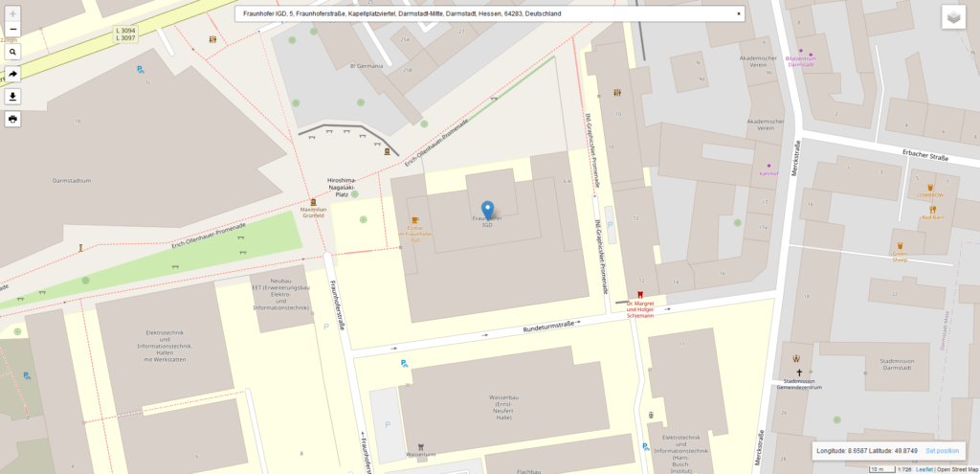Click the Rundeturmstraße street label

pyautogui.click(x=548, y=327)
